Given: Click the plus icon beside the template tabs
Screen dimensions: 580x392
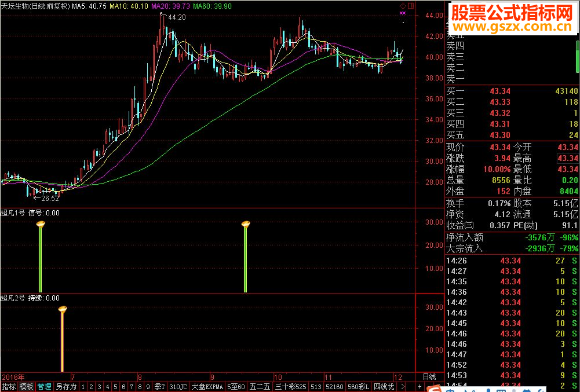Looking at the screenshot, I should pos(420,387).
